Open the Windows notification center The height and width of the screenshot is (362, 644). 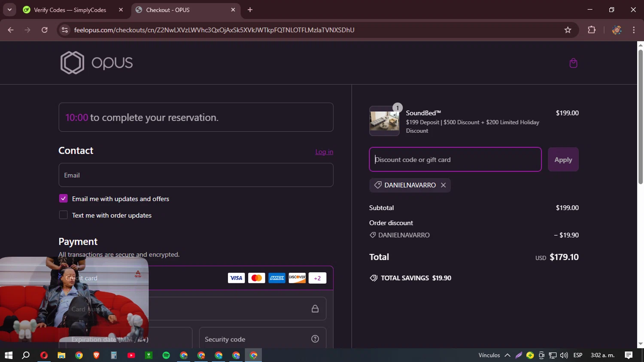point(629,355)
